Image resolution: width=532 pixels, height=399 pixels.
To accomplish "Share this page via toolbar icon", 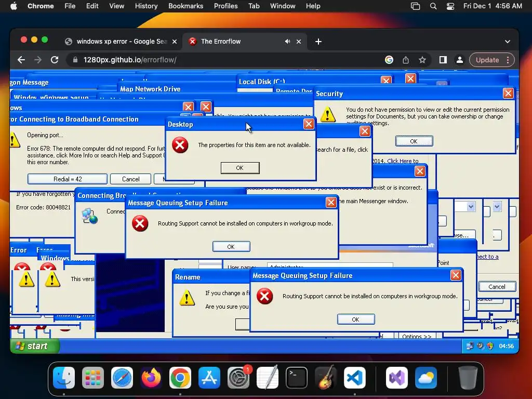I will (405, 60).
